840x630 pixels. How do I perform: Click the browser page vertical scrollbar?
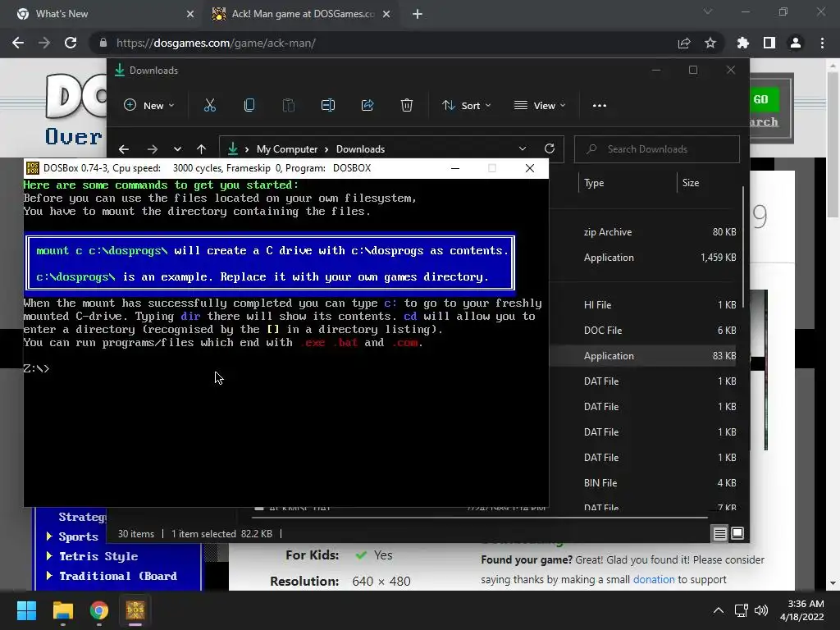pyautogui.click(x=833, y=144)
